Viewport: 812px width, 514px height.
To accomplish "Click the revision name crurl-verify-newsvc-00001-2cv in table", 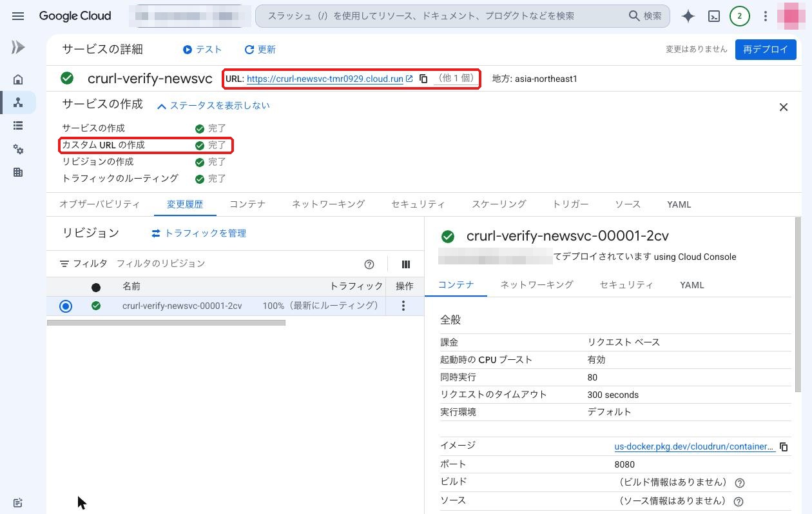I will coord(182,306).
